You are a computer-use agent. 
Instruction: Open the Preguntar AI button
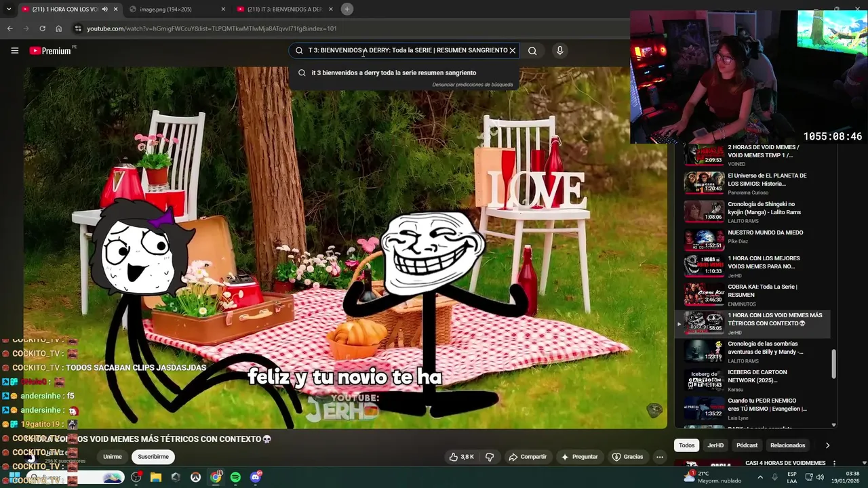[579, 457]
